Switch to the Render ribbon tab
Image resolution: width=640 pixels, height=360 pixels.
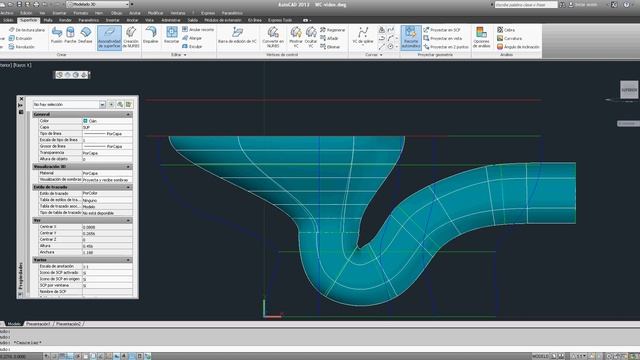(x=65, y=20)
